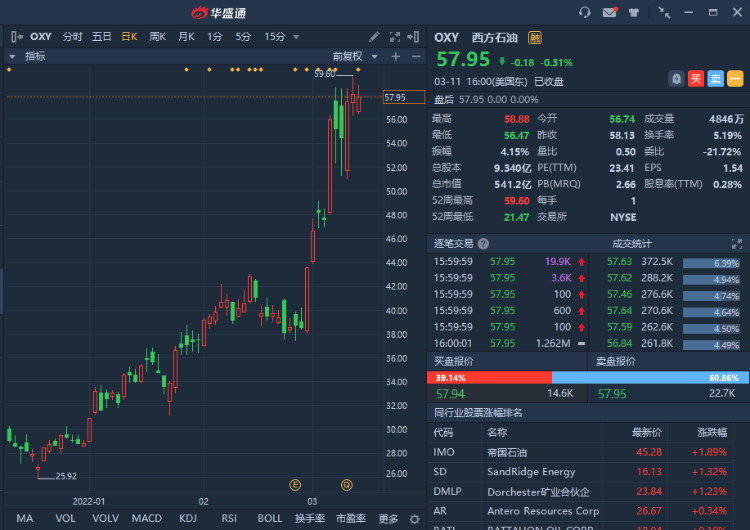Switch to 成交统计 tab
This screenshot has height=530, width=750.
pyautogui.click(x=632, y=243)
